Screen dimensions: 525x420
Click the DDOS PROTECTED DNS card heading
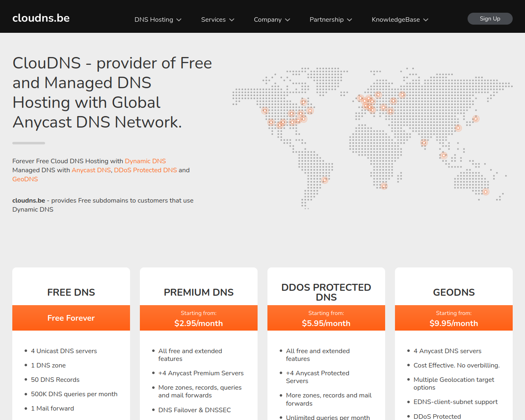click(326, 292)
